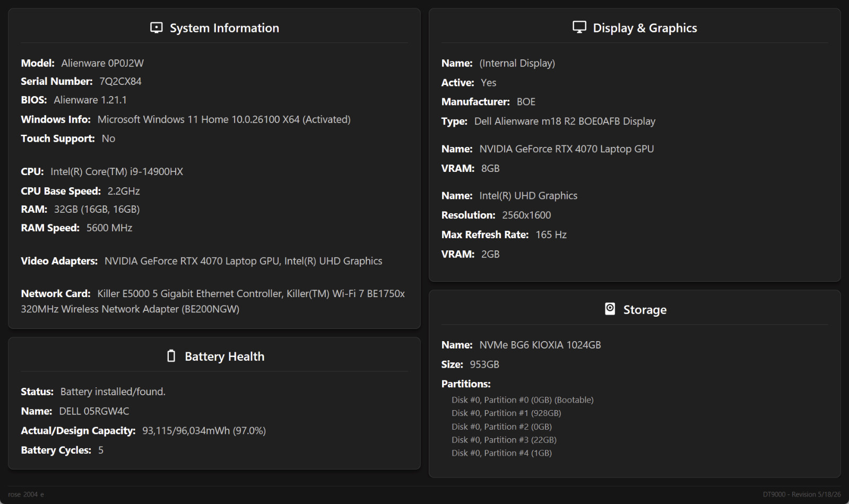The height and width of the screenshot is (504, 849).
Task: Click the Killer E5000 network card text
Action: tap(212, 301)
